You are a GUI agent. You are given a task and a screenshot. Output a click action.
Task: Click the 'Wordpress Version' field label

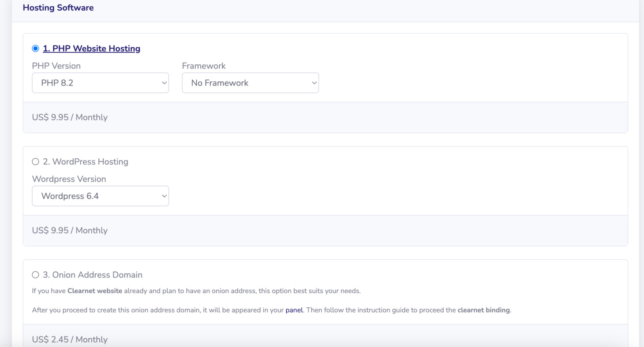coord(69,179)
